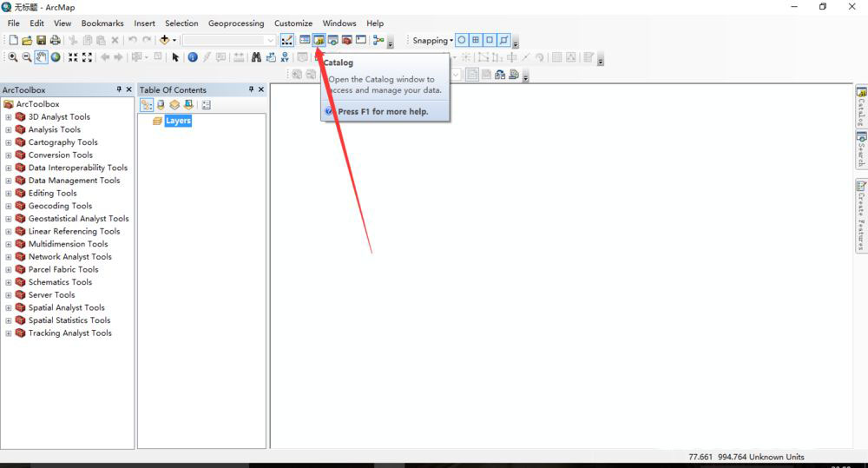Select the ArcToolbox root node
Screen dimensions: 868x468
pyautogui.click(x=37, y=104)
